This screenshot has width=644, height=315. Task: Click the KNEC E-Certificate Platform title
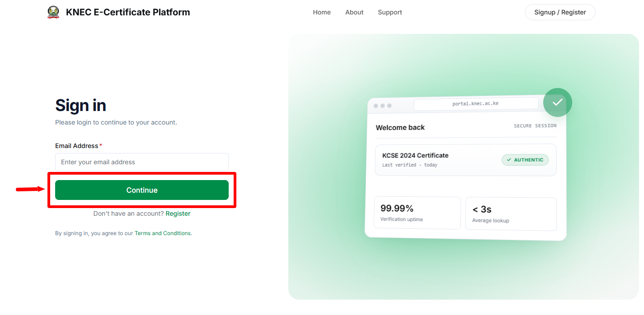(x=128, y=12)
